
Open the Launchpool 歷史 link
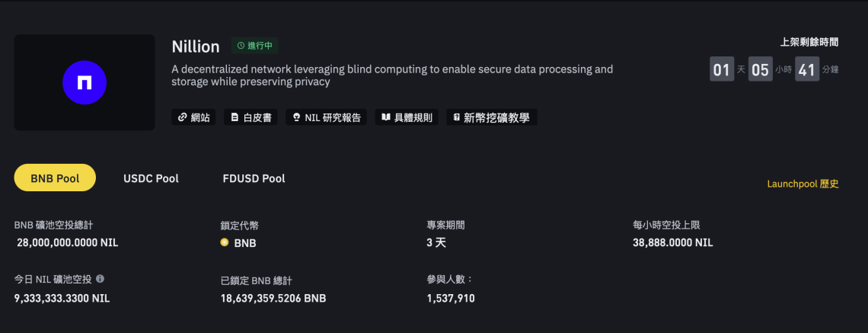click(x=803, y=184)
